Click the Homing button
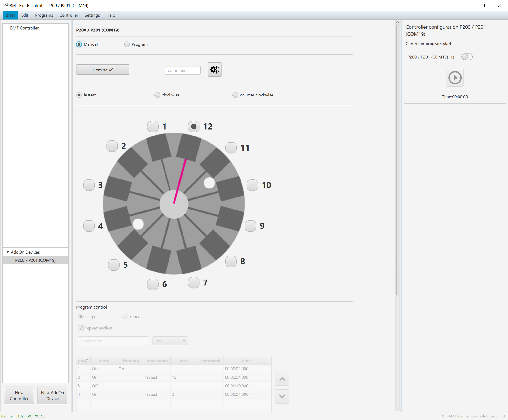This screenshot has height=420, width=508. pyautogui.click(x=103, y=70)
